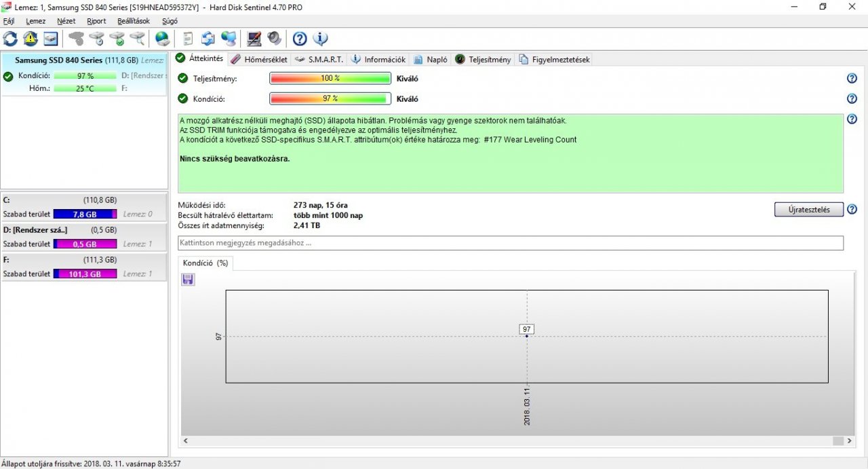
Task: Click the 97 data point label on graph
Action: pyautogui.click(x=527, y=329)
